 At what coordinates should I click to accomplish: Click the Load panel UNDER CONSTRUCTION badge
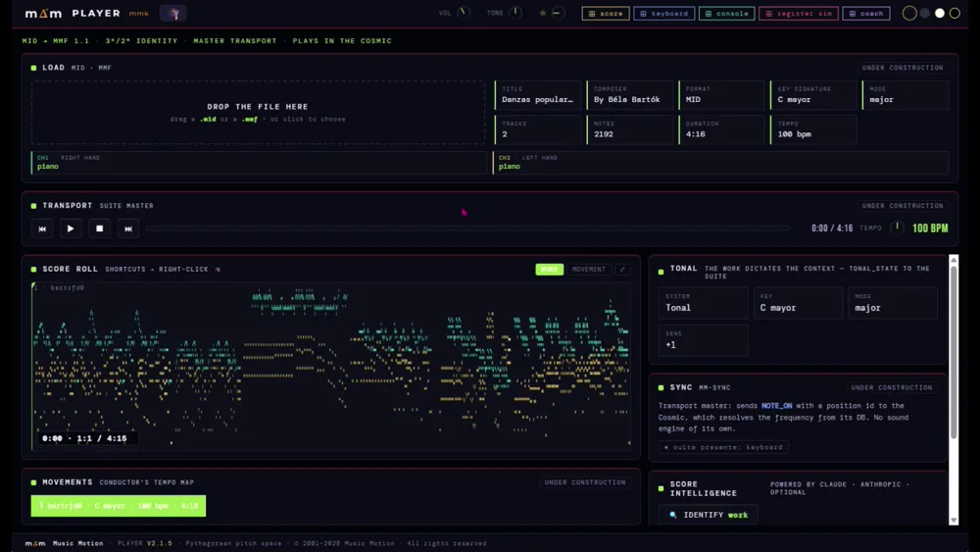903,68
